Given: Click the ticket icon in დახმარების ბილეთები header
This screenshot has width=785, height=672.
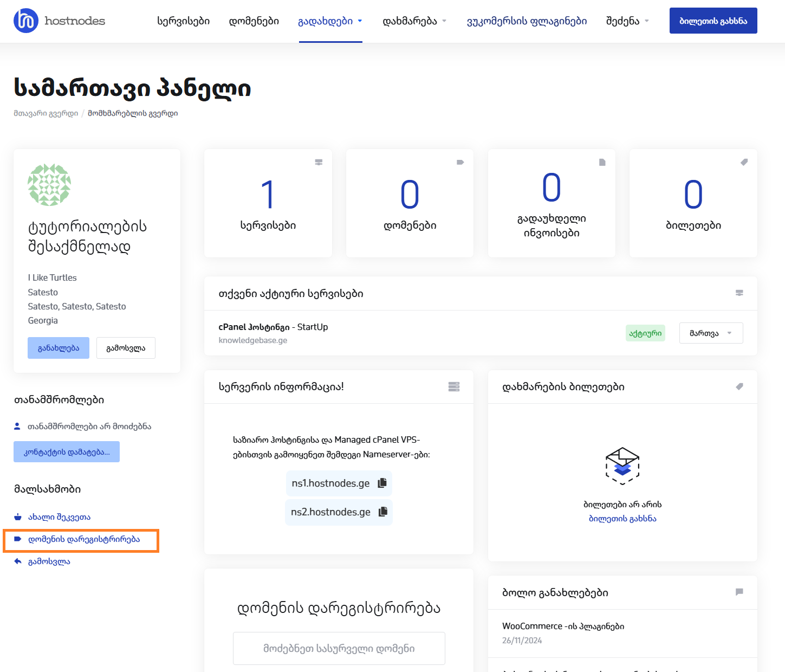Looking at the screenshot, I should pyautogui.click(x=739, y=386).
